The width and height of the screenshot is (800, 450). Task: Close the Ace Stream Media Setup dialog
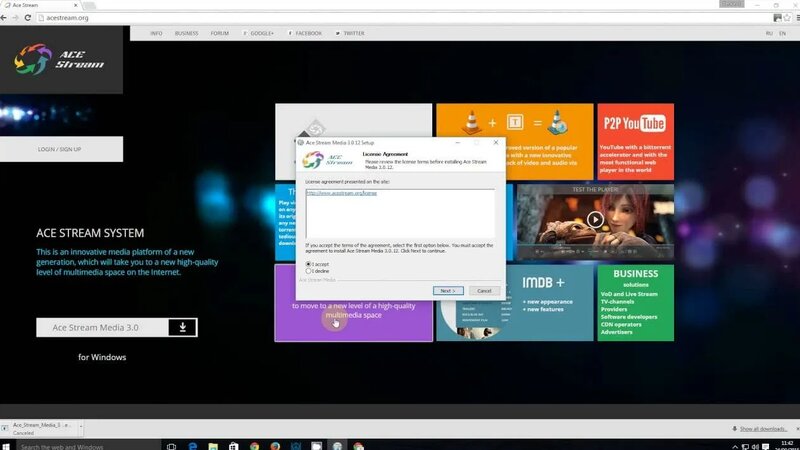[495, 142]
